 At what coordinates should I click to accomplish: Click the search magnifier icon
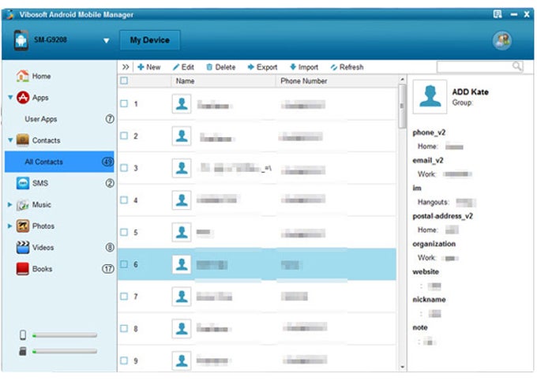[x=516, y=65]
